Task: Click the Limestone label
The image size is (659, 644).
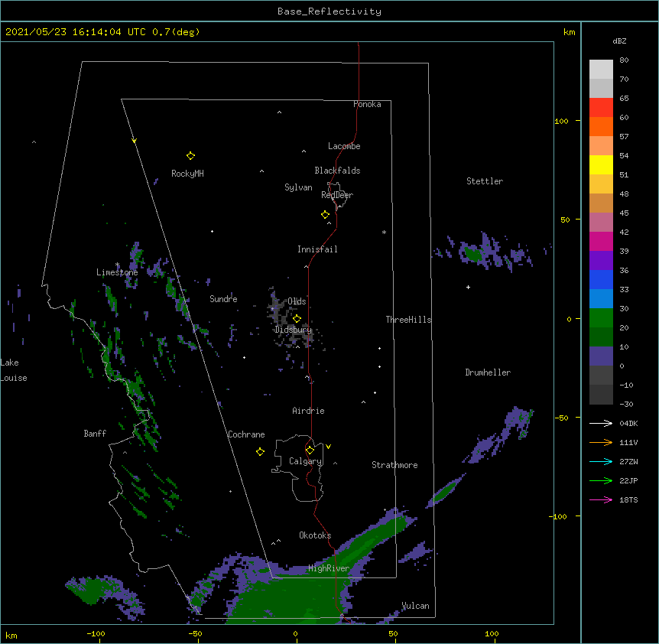Action: point(117,272)
